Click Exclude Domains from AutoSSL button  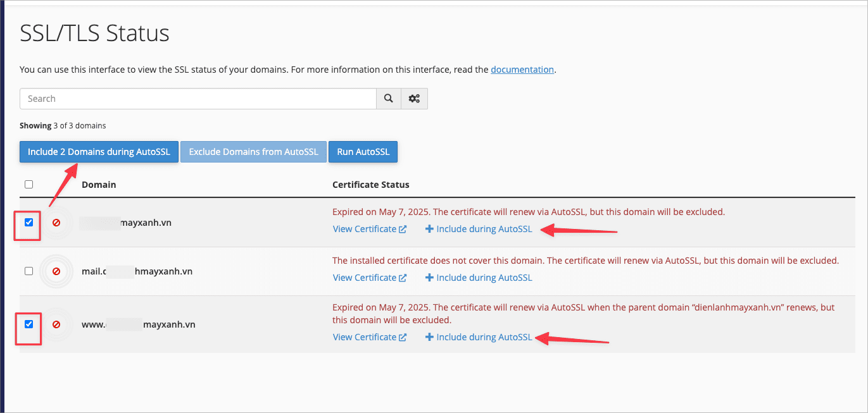253,152
